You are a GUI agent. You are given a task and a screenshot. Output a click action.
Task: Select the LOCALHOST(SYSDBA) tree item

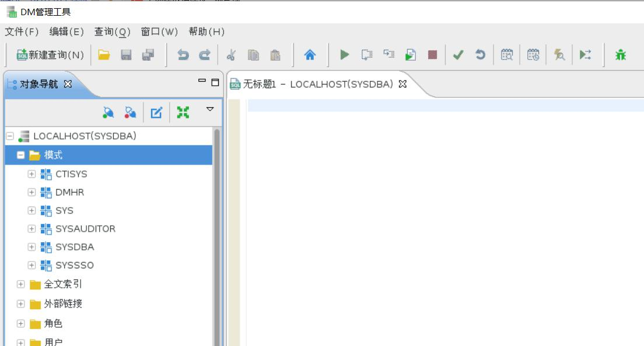[85, 136]
